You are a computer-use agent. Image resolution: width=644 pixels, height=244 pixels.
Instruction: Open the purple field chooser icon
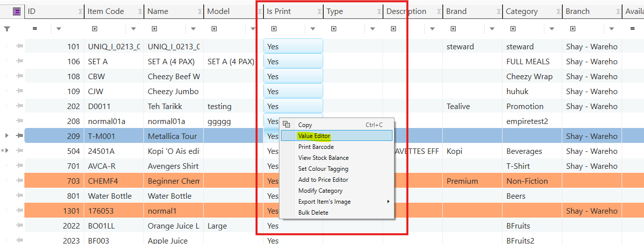click(x=17, y=11)
